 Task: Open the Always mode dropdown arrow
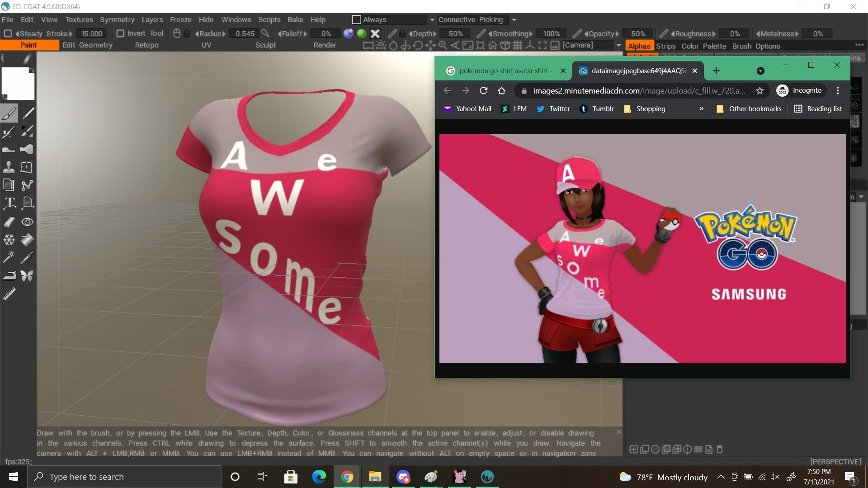point(432,19)
